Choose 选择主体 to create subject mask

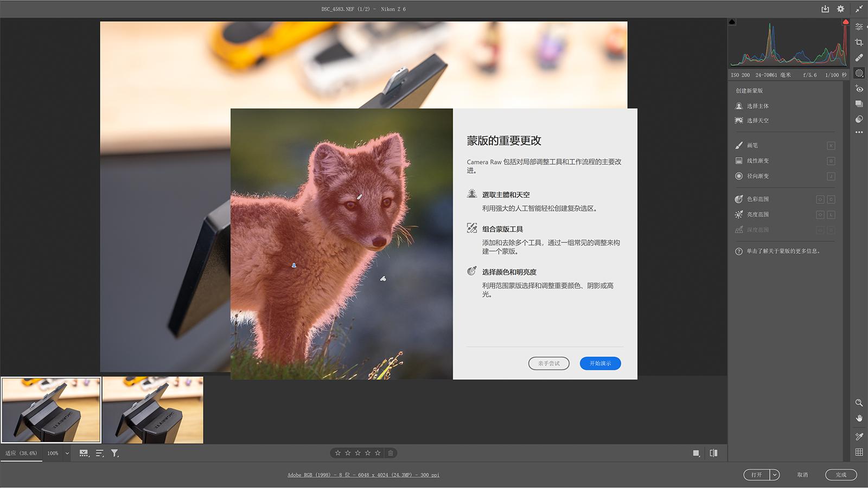tap(757, 106)
